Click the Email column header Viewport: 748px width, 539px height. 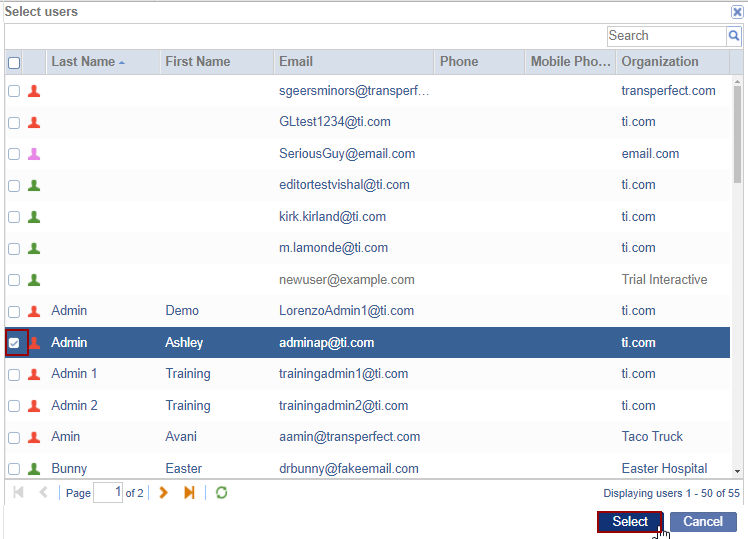point(296,62)
